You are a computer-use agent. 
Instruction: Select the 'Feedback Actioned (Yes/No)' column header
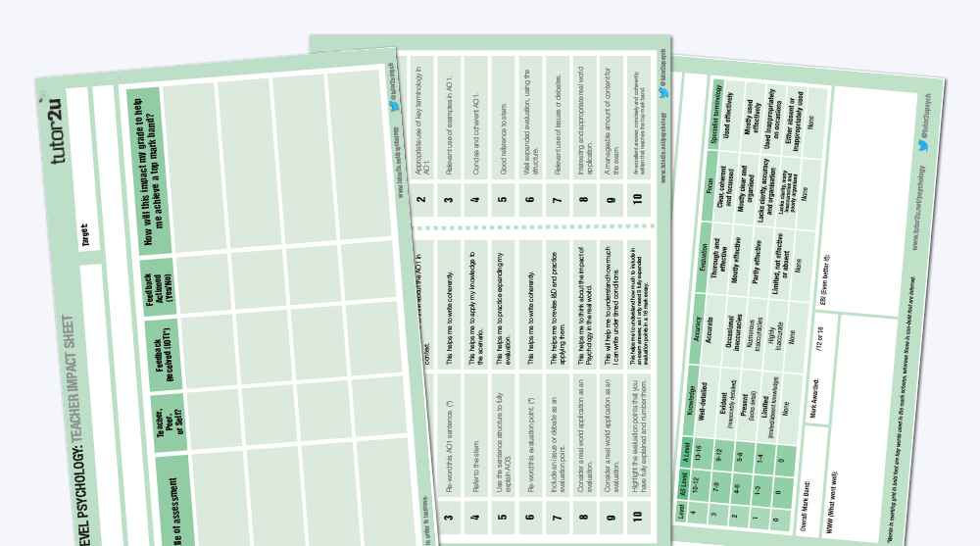click(159, 288)
